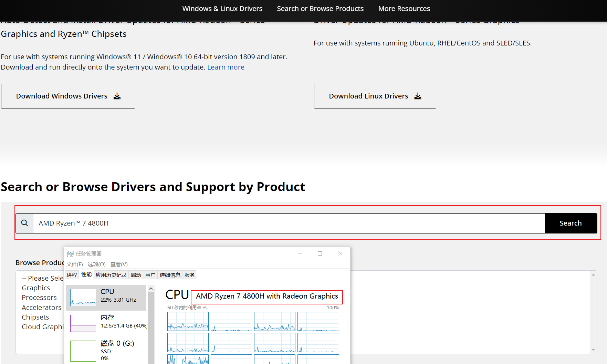Open Search or Browse Products nav item
607x364 pixels.
click(x=320, y=9)
